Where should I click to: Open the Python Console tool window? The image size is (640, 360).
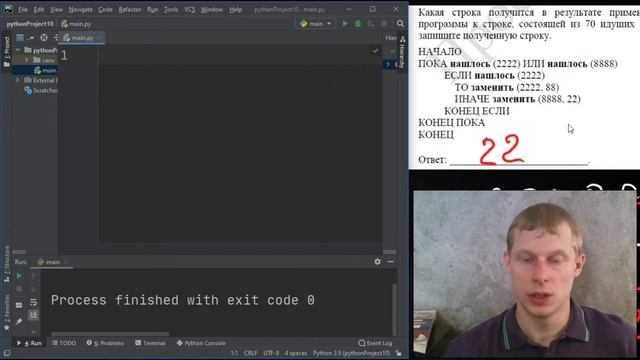click(x=201, y=343)
